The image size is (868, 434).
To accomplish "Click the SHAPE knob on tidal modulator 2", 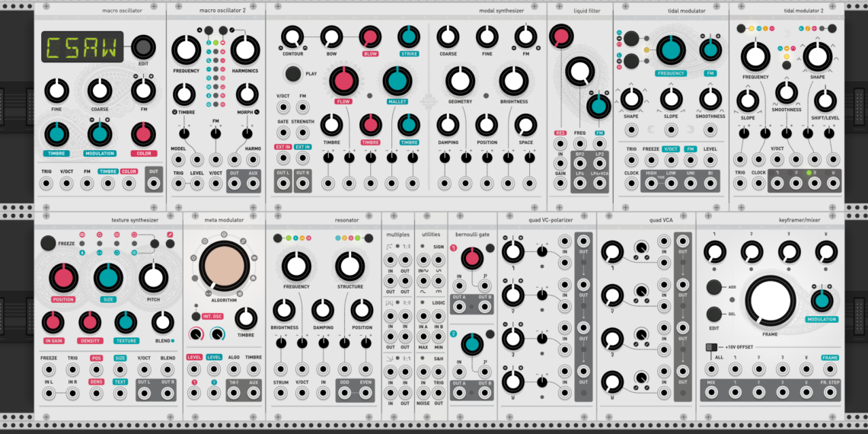I will click(817, 56).
